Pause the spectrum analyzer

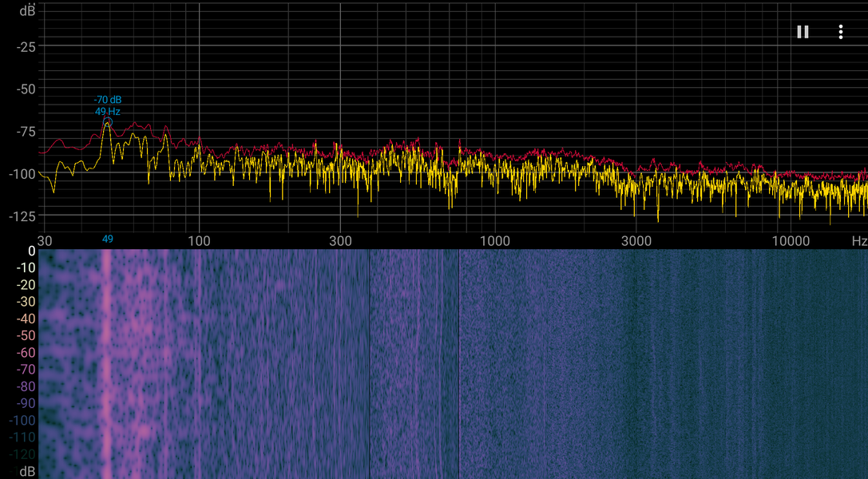pos(803,32)
